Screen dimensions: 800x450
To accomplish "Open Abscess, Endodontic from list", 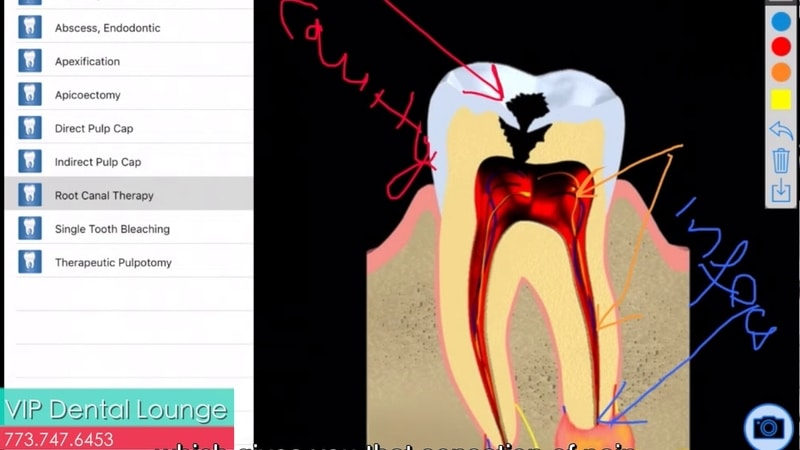I will (107, 28).
